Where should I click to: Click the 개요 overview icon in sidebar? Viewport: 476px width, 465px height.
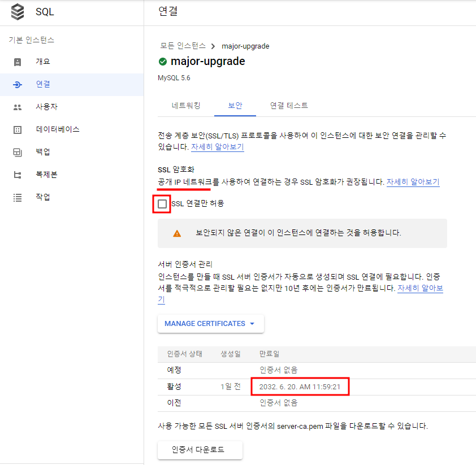[18, 62]
